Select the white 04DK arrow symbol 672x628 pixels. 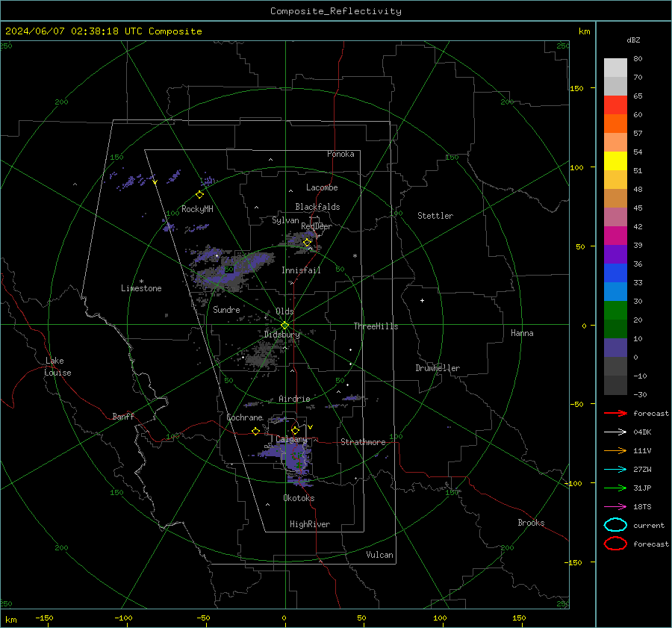coord(615,432)
